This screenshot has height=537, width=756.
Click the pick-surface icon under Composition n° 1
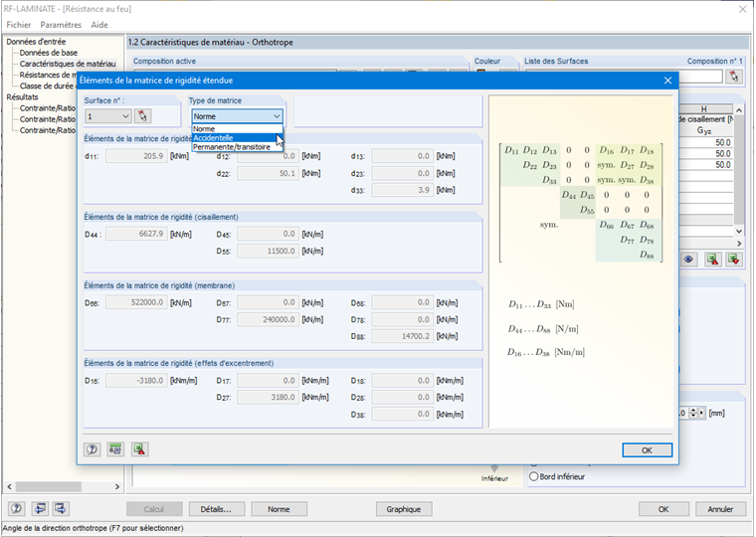tap(734, 77)
